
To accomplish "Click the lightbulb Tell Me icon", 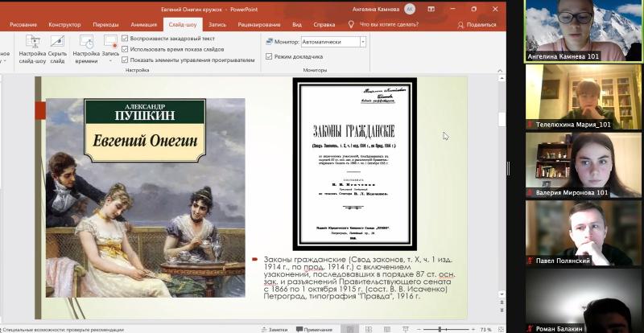I will (x=351, y=25).
